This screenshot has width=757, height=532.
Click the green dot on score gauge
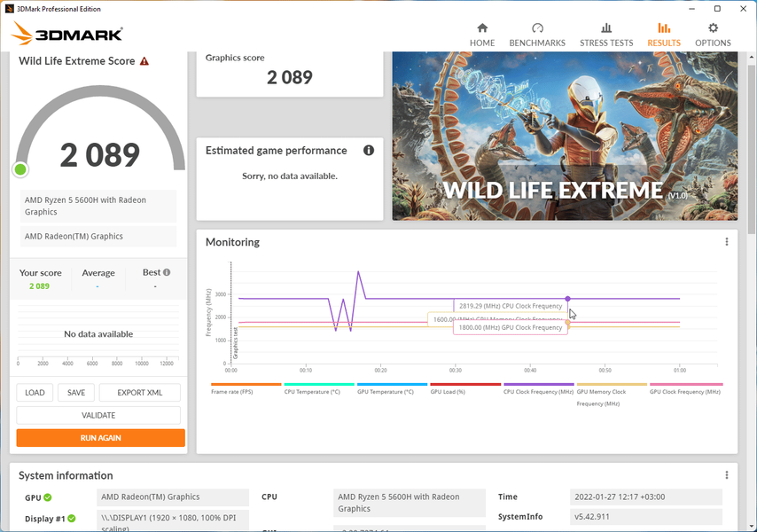[x=20, y=169]
